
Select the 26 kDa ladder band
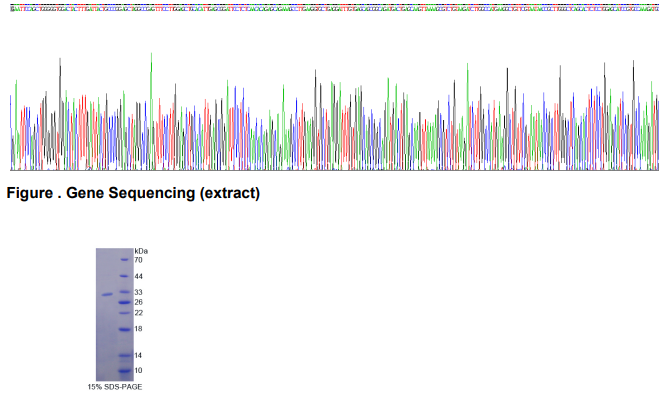125,302
